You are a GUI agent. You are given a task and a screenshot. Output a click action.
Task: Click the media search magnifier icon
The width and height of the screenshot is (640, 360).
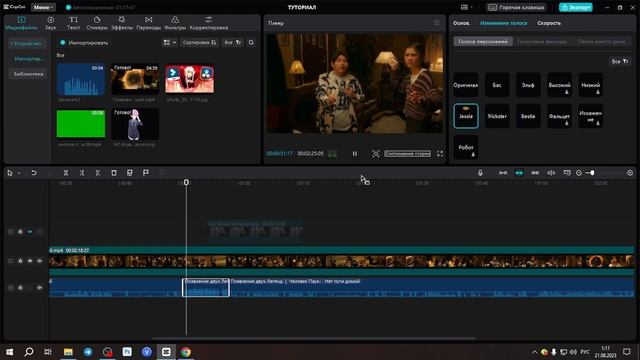tap(251, 42)
